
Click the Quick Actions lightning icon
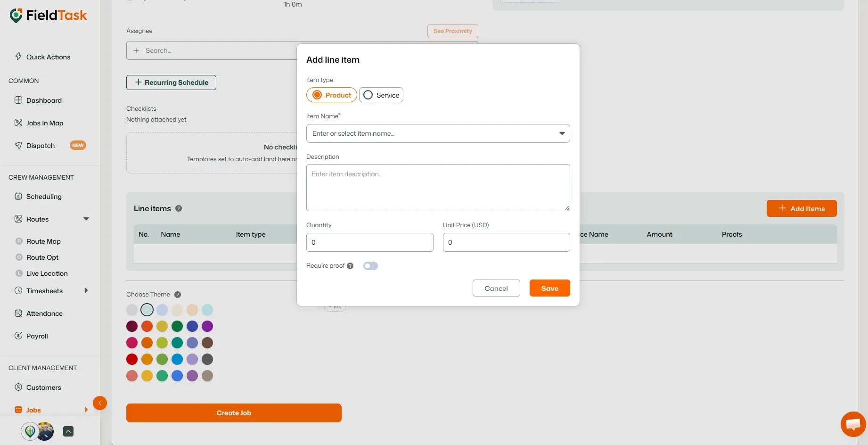point(18,57)
